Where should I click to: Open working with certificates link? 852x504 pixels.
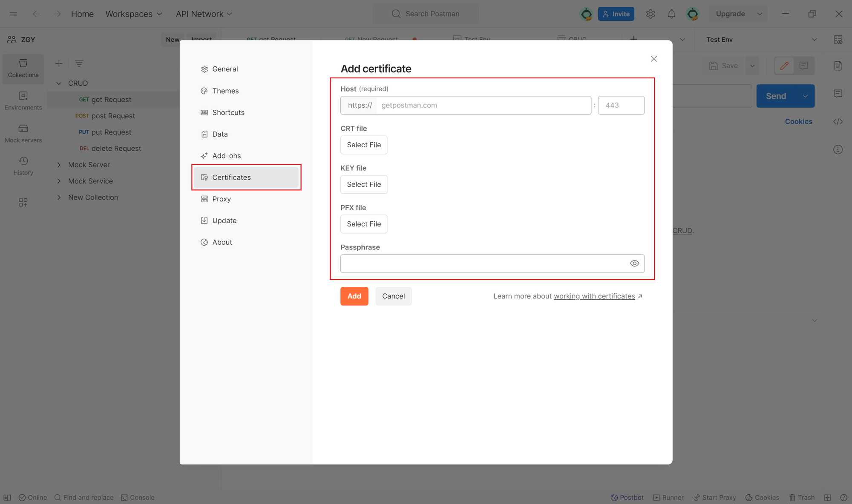(x=594, y=296)
